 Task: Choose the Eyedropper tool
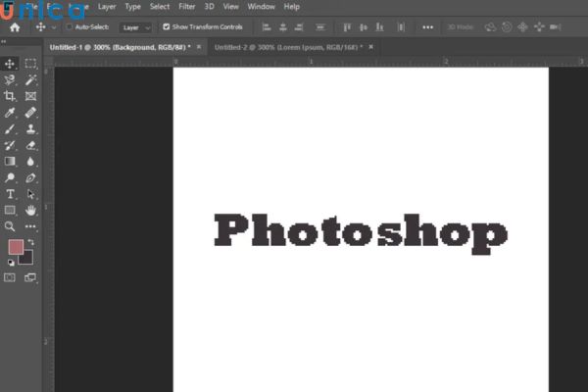pyautogui.click(x=10, y=113)
